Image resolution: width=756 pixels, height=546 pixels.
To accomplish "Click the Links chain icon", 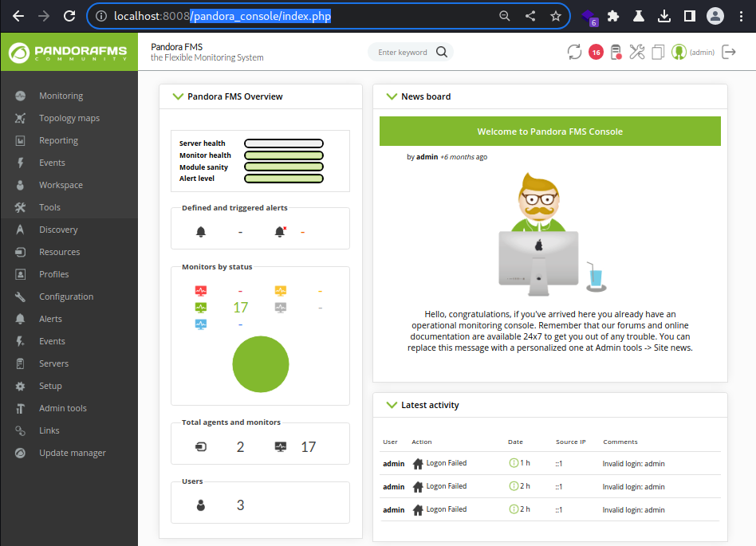I will click(20, 431).
